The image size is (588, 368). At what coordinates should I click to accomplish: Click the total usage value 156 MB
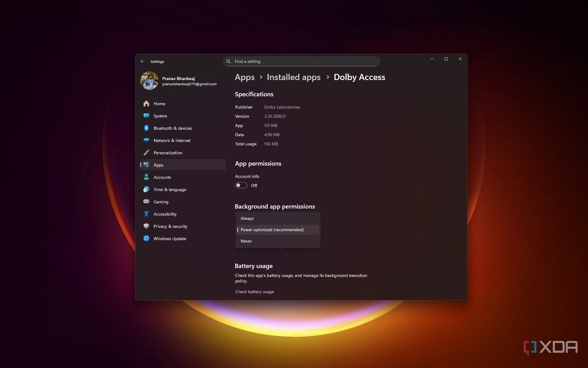click(271, 144)
